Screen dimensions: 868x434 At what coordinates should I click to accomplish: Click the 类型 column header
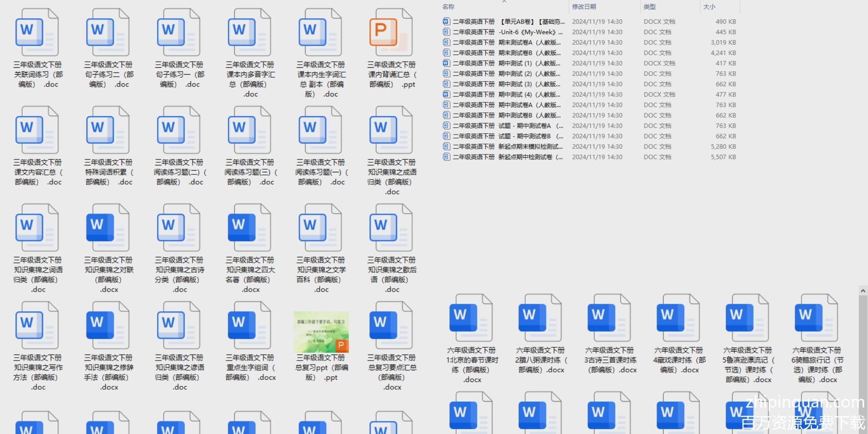coord(649,7)
